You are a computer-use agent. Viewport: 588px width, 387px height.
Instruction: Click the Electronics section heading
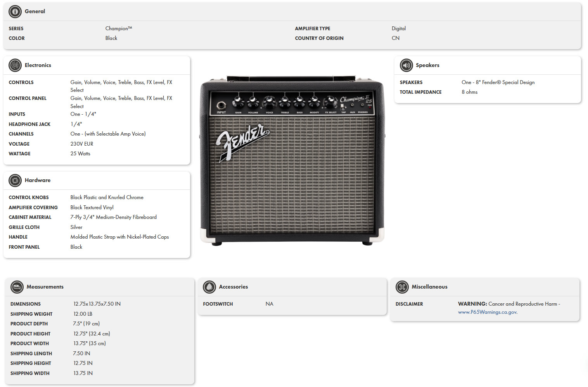(38, 65)
